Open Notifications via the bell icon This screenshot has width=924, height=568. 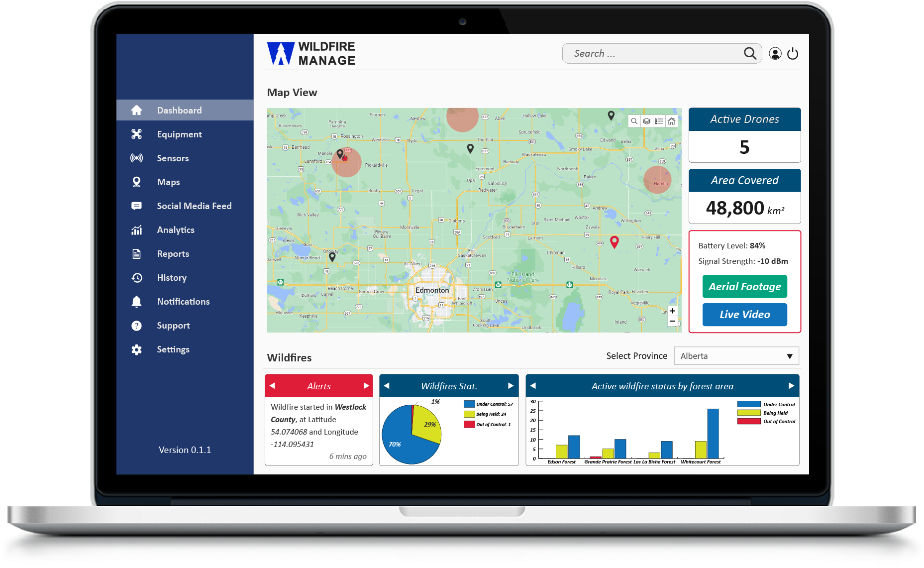[136, 301]
